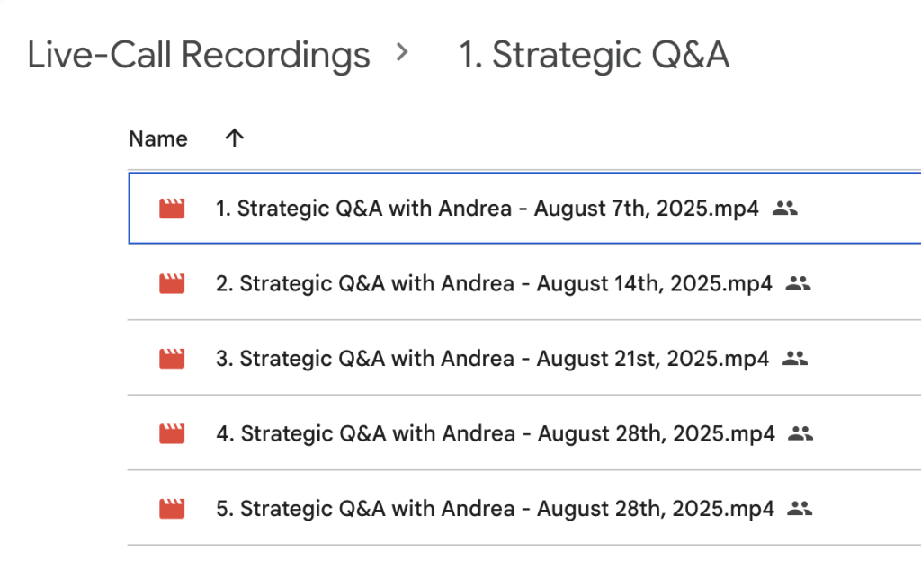This screenshot has height=588, width=921.
Task: Click shared icon next to August 21st file
Action: 795,359
